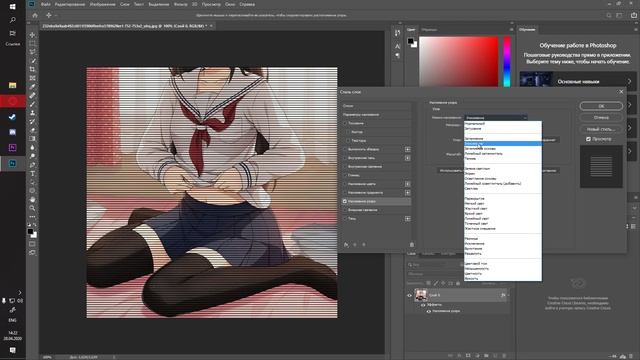Open File Explorer from the taskbar
Screen dimensions: 640x360
tap(13, 85)
